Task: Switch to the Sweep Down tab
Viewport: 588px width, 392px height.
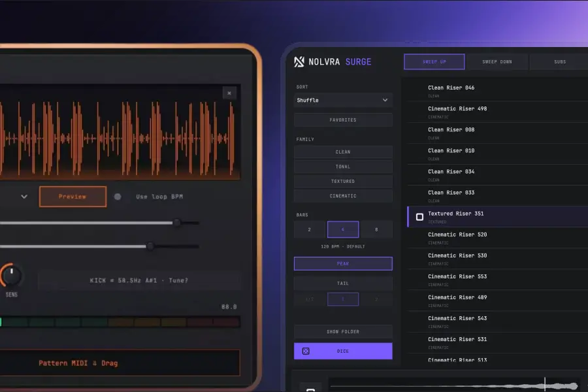Action: tap(497, 62)
